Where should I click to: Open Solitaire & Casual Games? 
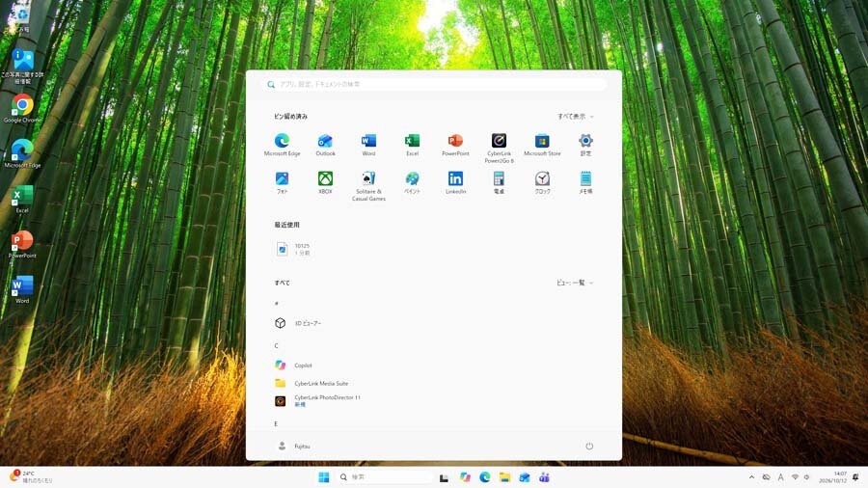click(368, 186)
